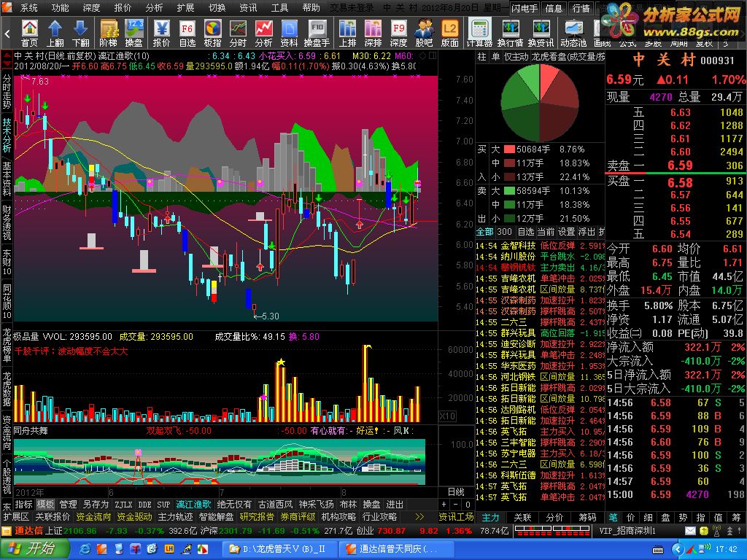Open the 资料 company info icon
This screenshot has width=747, height=560.
pos(289,33)
